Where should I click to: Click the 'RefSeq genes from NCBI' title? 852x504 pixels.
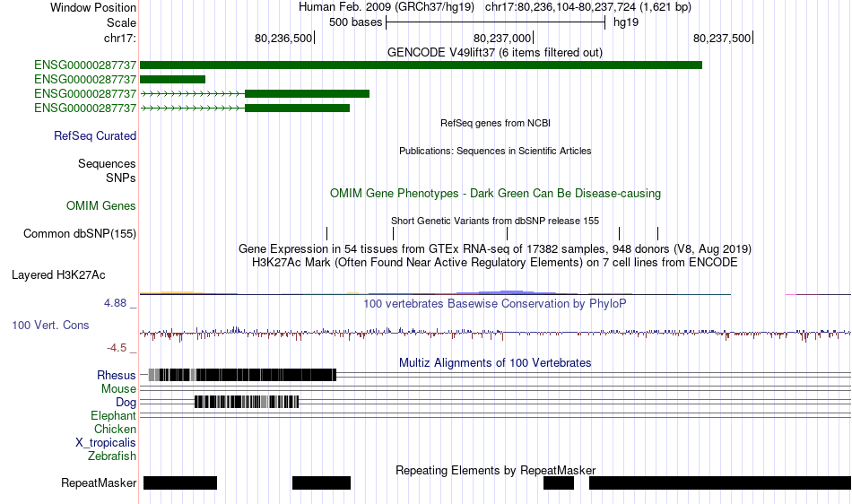[x=496, y=123]
